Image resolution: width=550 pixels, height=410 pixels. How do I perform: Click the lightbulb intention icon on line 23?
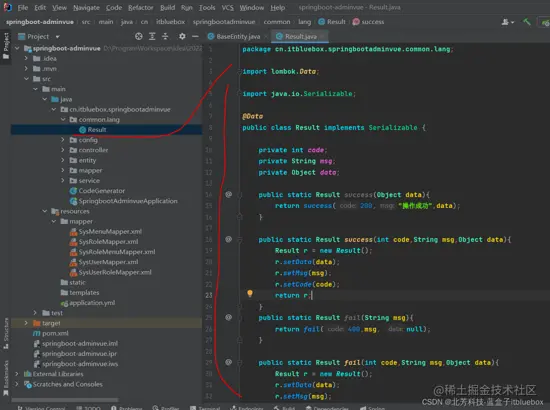click(x=250, y=294)
